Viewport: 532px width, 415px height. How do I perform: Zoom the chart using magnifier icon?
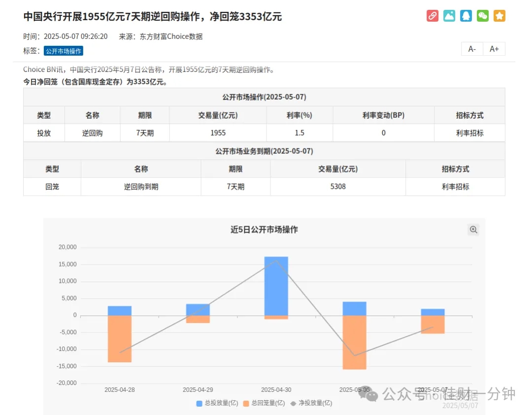(x=473, y=230)
